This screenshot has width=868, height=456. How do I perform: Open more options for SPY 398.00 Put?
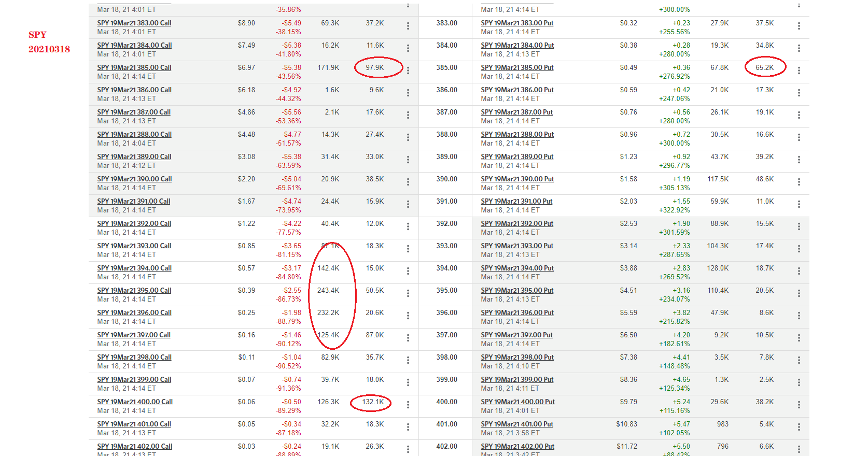(799, 360)
